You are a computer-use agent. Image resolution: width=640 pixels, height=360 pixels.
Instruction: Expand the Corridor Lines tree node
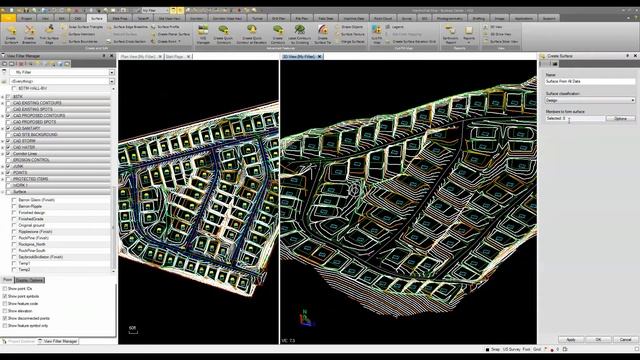3,154
